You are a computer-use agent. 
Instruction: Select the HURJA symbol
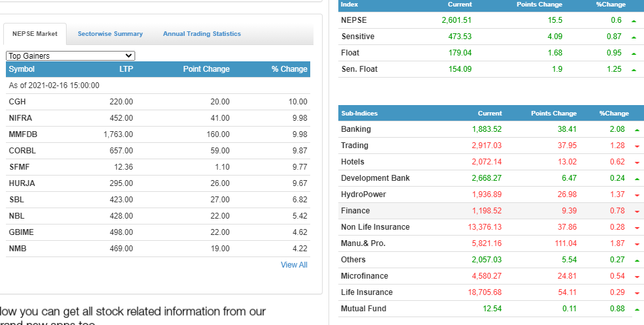click(22, 183)
